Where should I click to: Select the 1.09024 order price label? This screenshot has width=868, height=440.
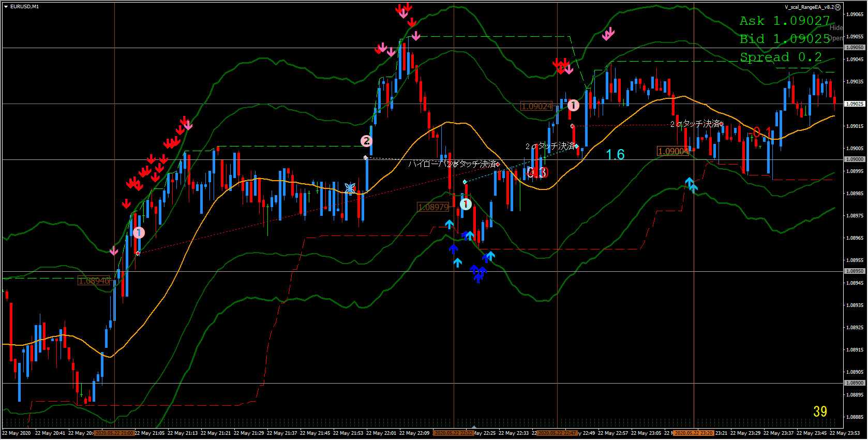tap(536, 106)
